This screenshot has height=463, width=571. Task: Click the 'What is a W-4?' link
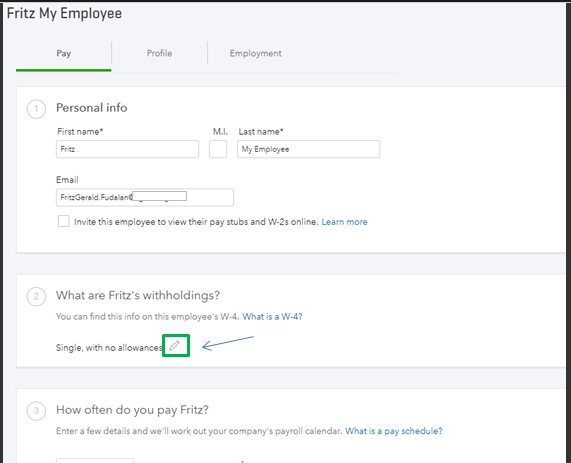pos(272,317)
